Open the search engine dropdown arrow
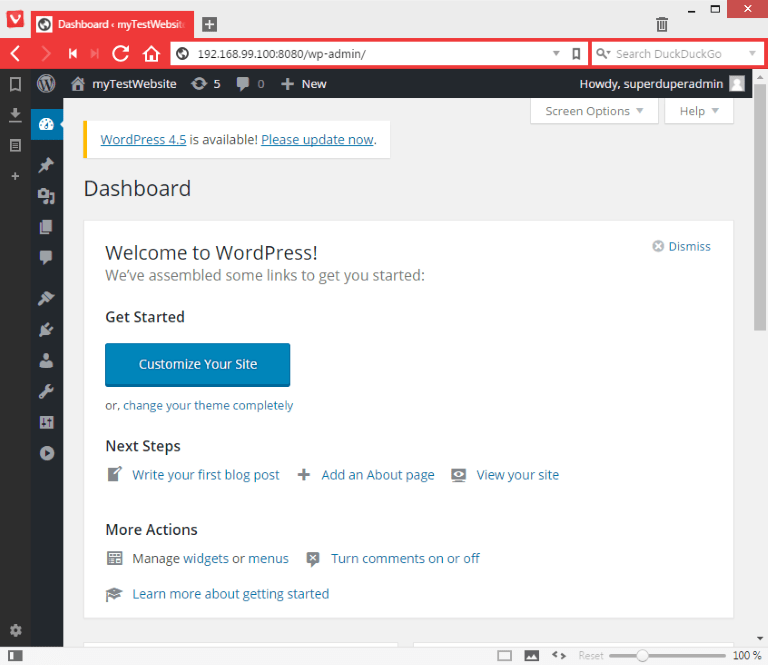 coord(752,54)
